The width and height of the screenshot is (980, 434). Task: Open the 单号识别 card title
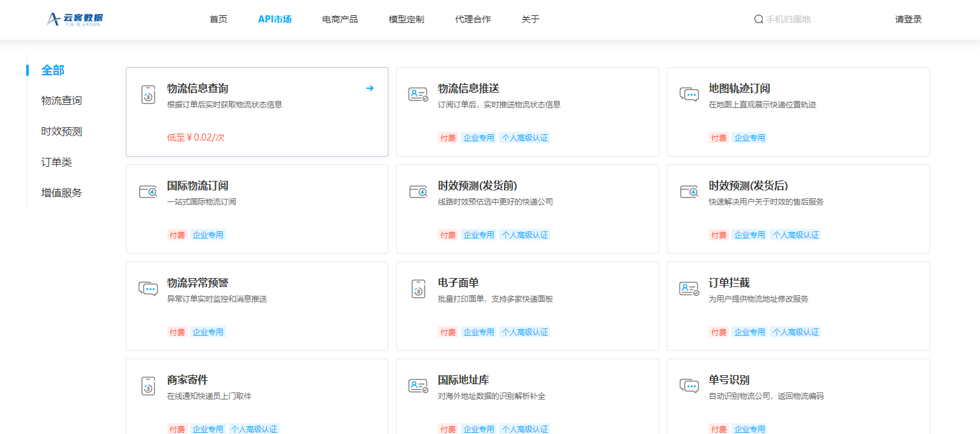pos(729,380)
